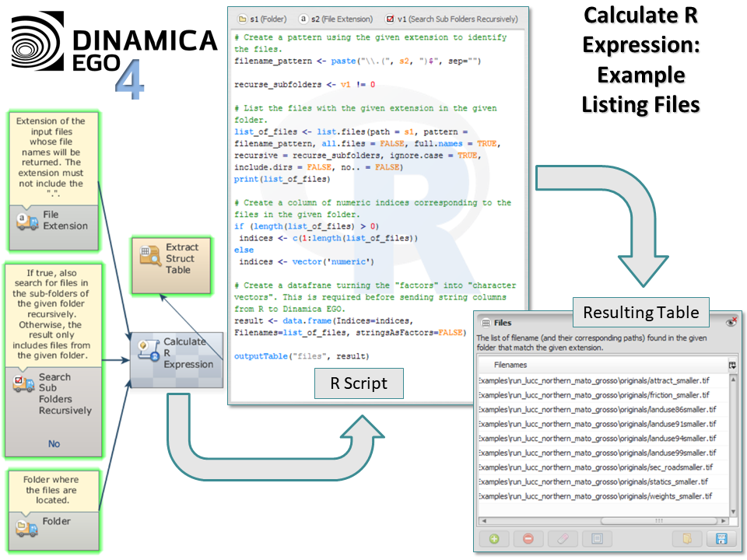Click the Files panel description text
Image resolution: width=747 pixels, height=560 pixels.
click(591, 343)
